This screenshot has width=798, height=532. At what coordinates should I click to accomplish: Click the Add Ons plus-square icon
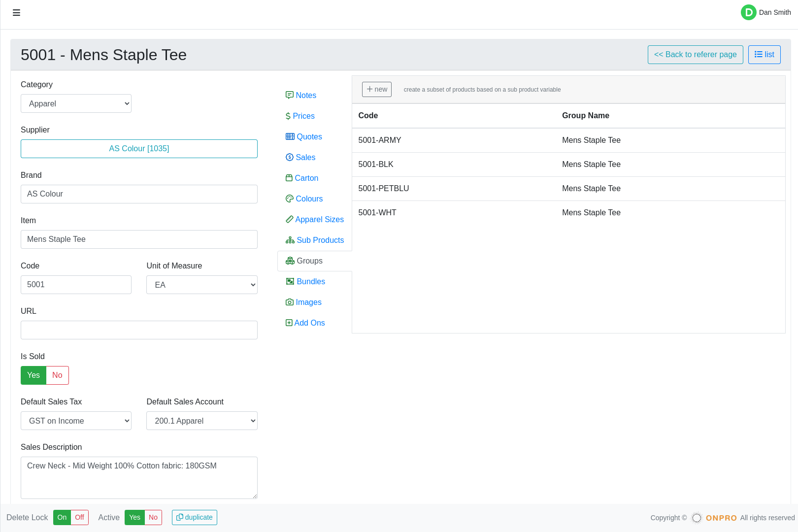289,323
